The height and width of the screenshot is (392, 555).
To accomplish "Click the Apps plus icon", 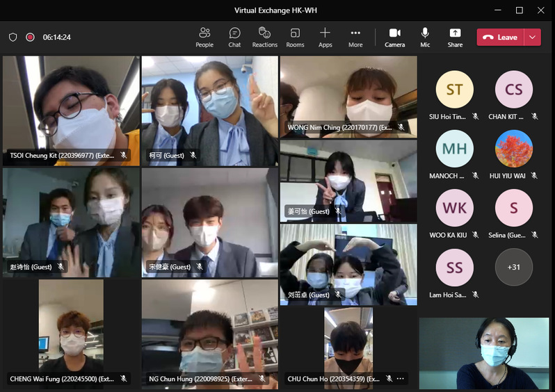I will click(325, 37).
